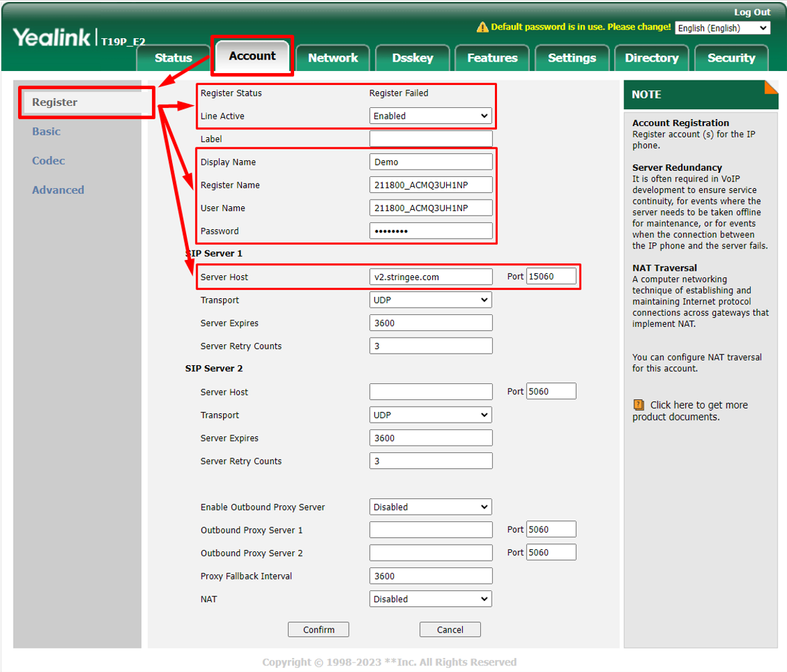Viewport: 787px width, 672px height.
Task: Select Codec in the left sidebar
Action: 48,161
